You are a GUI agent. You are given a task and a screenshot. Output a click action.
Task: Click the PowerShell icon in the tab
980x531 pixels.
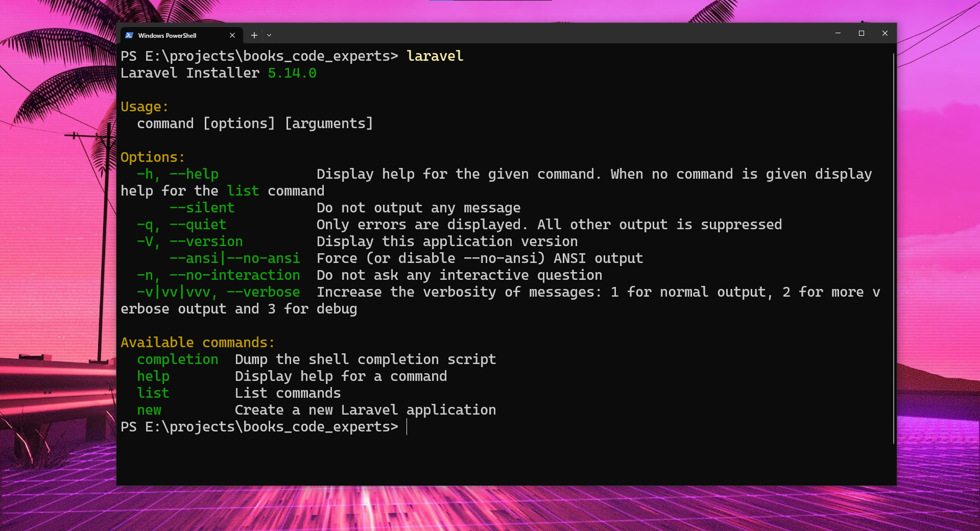coord(129,35)
